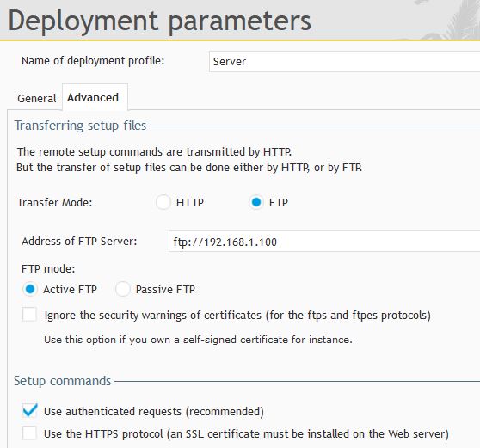The height and width of the screenshot is (448, 480).
Task: Click the self-signed certificate hint text
Action: coord(198,340)
